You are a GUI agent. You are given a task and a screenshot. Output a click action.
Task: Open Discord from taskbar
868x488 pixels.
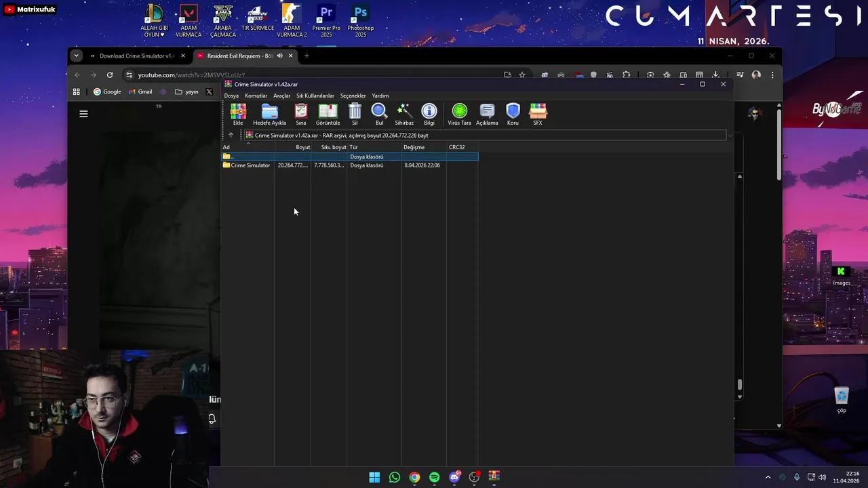point(454,477)
